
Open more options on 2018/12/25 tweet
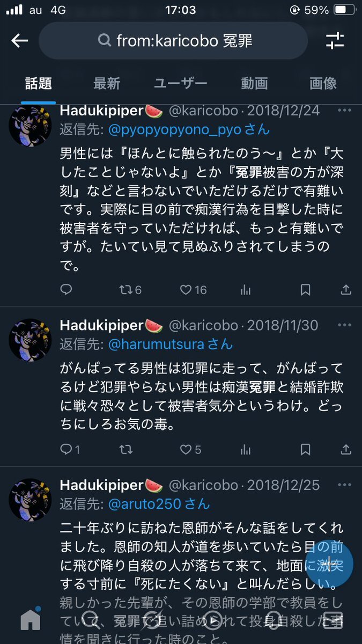(344, 485)
